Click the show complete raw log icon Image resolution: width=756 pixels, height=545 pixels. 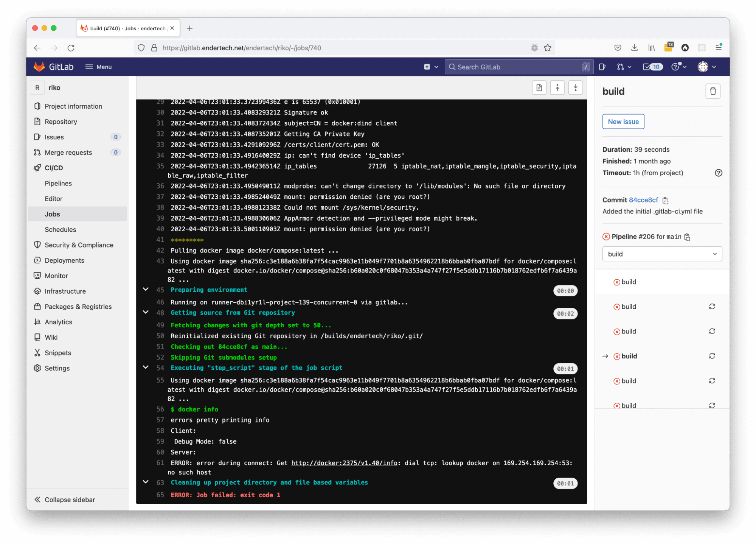tap(539, 88)
